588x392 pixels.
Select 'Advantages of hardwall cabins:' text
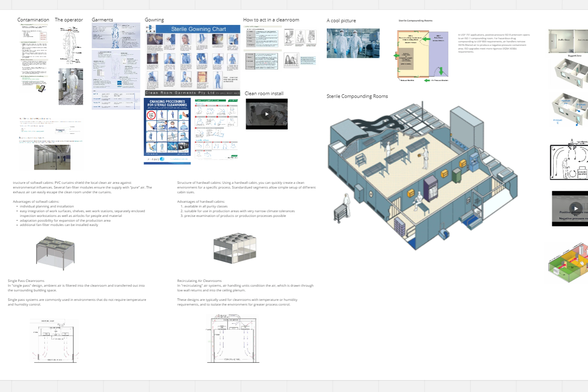(x=201, y=201)
